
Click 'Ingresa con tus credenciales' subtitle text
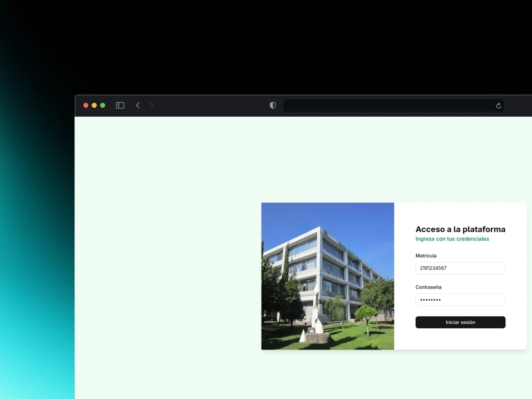point(452,239)
